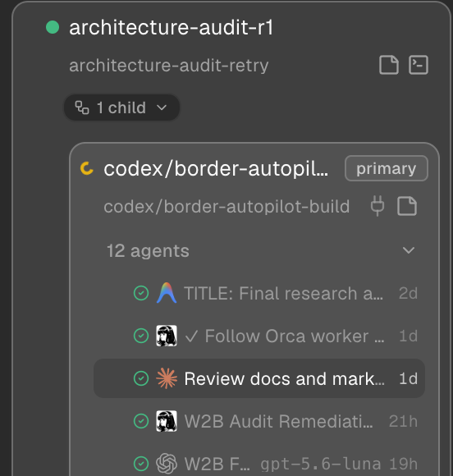Open Review docs and mark… agent

pos(259,378)
